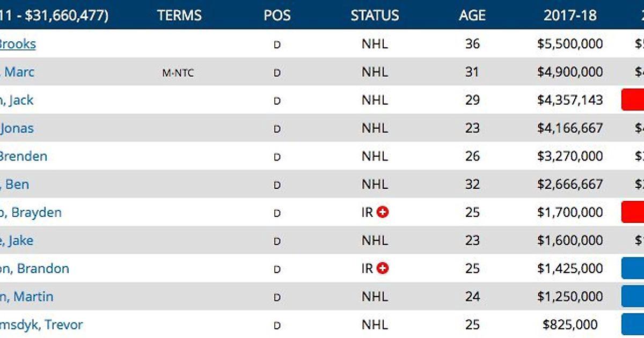Click the red cell in Jack's row

[633, 100]
